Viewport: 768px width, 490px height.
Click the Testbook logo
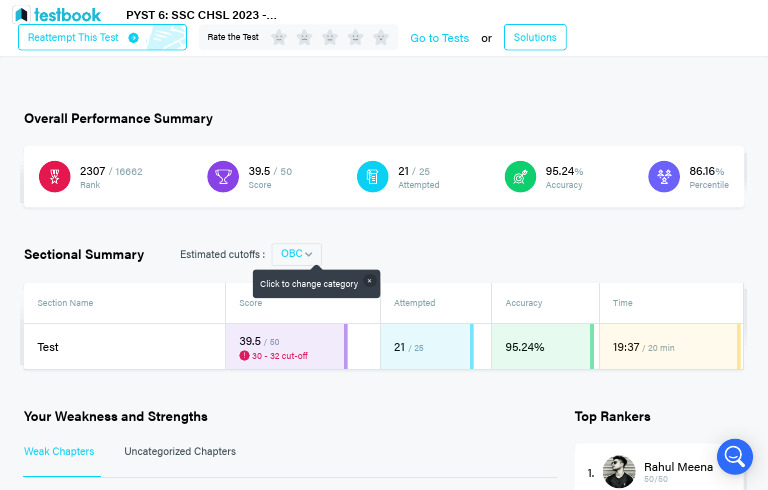58,14
